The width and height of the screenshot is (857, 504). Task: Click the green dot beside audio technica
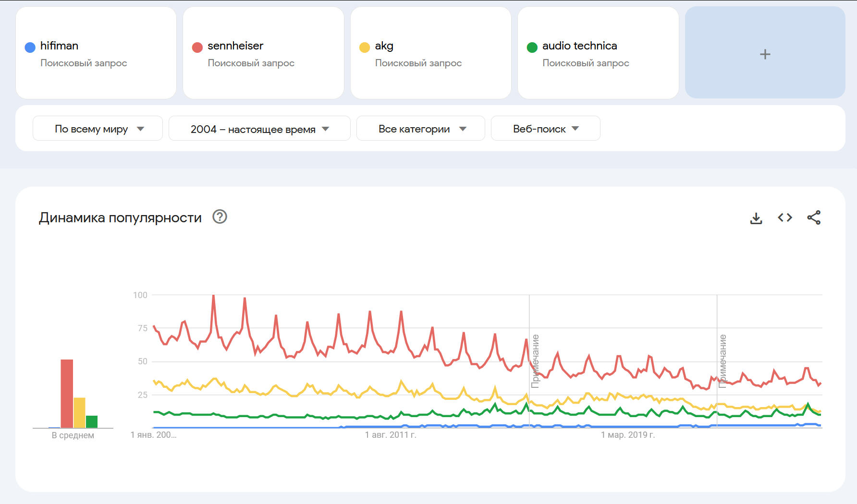(532, 47)
